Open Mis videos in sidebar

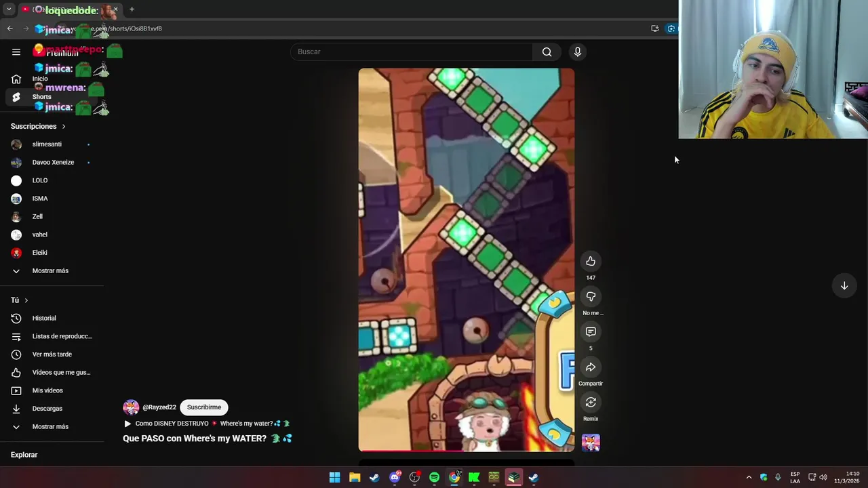click(52, 390)
